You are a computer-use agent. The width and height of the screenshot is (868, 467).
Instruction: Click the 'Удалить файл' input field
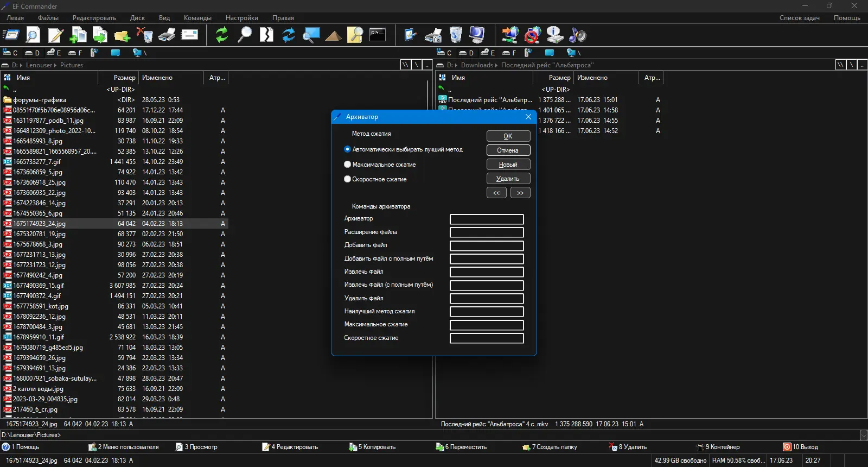[x=487, y=299]
